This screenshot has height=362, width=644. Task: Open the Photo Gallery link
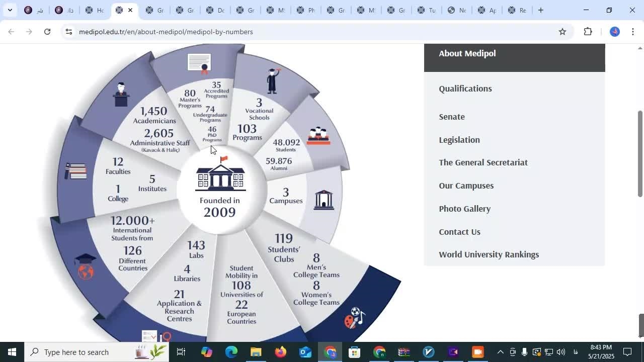point(464,209)
